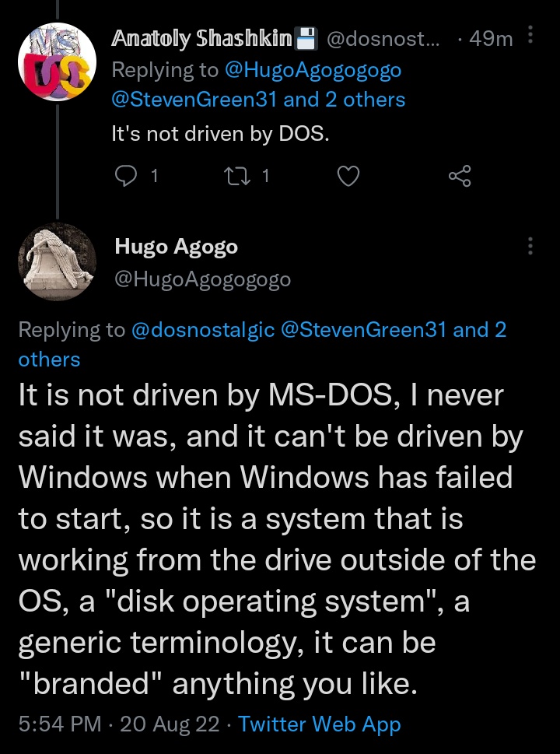View Hugo Agogo's statue profile picture
Screen dimensions: 560x754
click(57, 261)
